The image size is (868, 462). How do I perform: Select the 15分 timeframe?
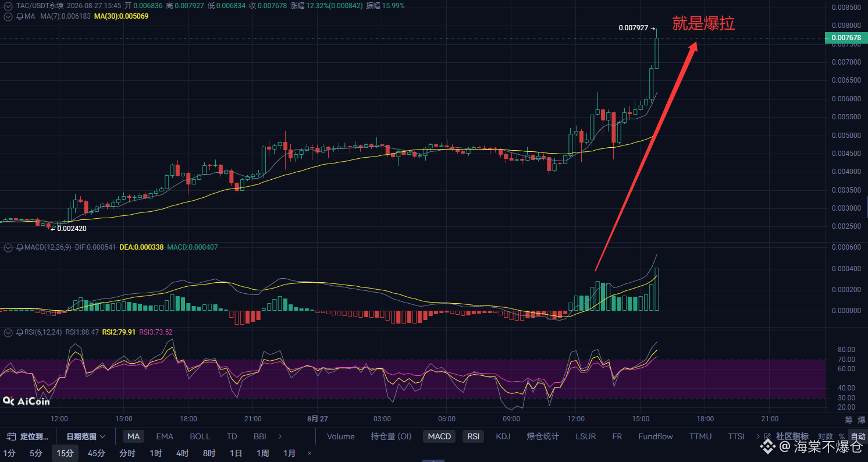point(65,453)
